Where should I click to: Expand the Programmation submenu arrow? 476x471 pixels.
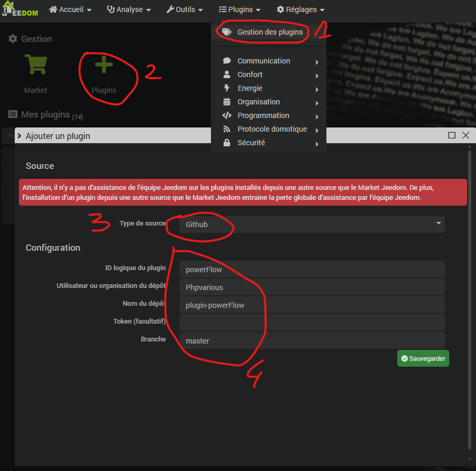[x=317, y=117]
